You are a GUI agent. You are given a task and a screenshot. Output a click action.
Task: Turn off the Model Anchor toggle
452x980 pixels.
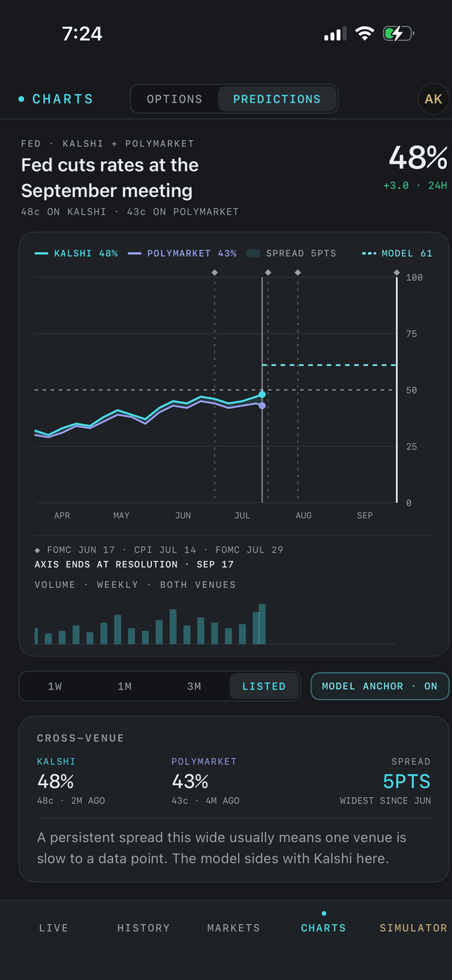[380, 686]
